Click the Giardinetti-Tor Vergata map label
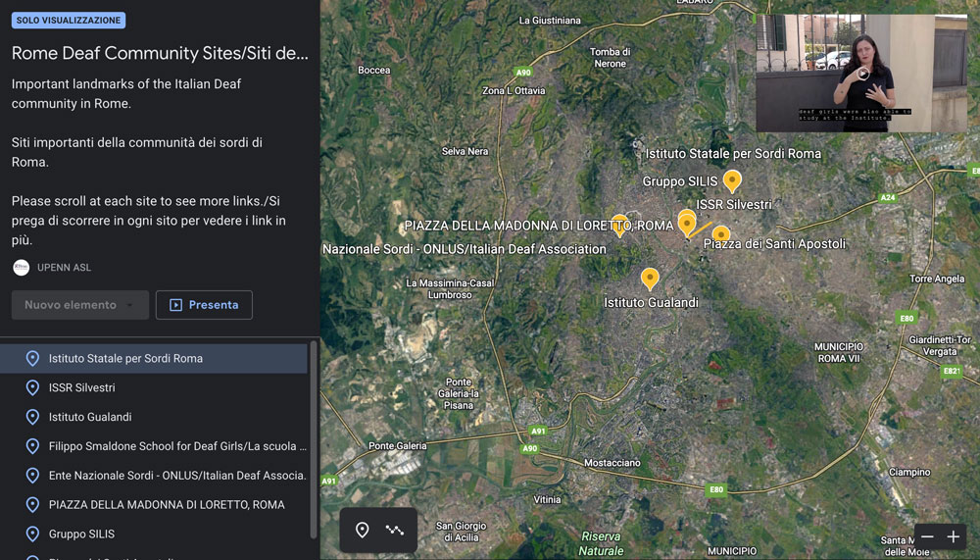980x560 pixels. point(940,345)
